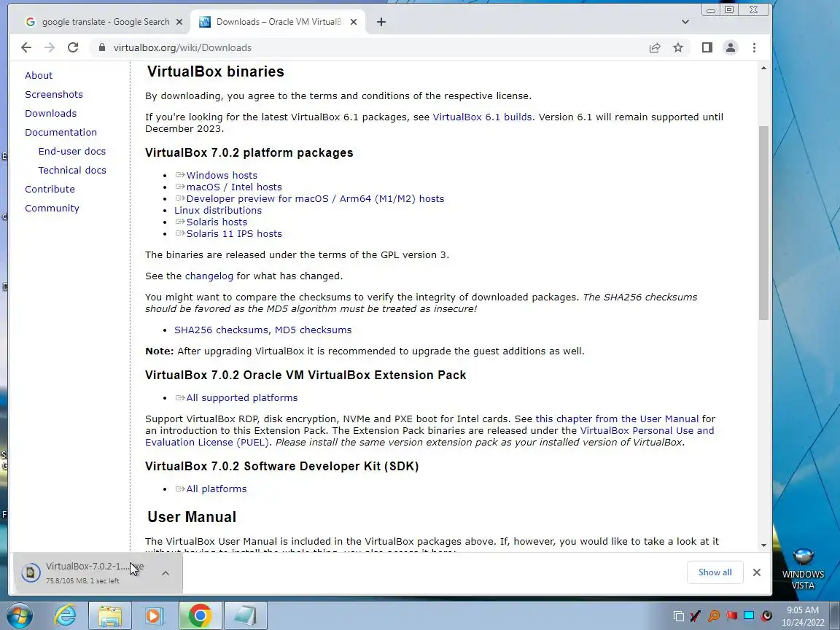Expand options for the VirtualBox download item
Screen dimensions: 840x630
pyautogui.click(x=166, y=573)
